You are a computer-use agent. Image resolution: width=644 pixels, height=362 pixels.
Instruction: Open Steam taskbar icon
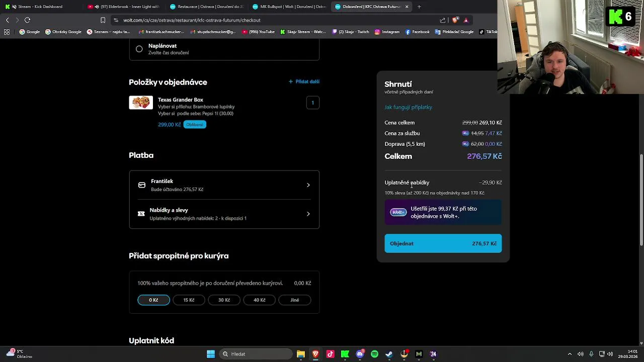click(x=389, y=354)
